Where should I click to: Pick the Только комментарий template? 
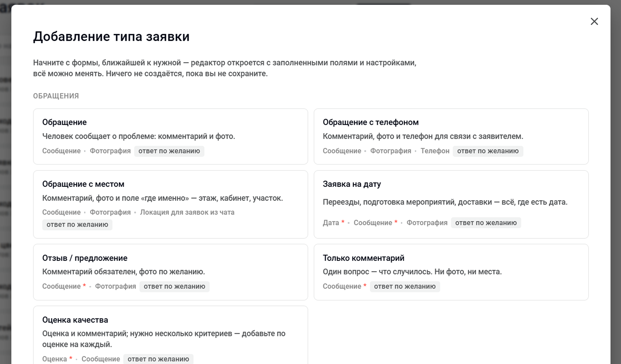451,272
